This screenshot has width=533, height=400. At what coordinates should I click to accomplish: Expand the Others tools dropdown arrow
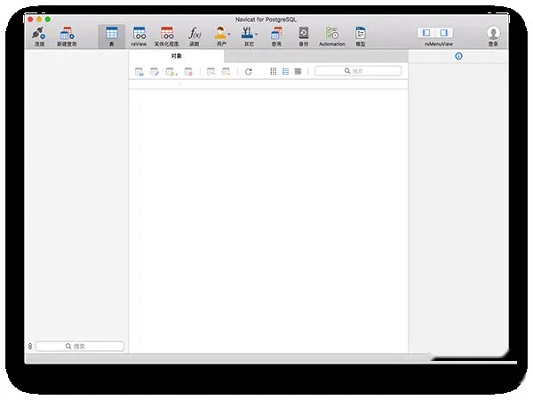coord(256,34)
